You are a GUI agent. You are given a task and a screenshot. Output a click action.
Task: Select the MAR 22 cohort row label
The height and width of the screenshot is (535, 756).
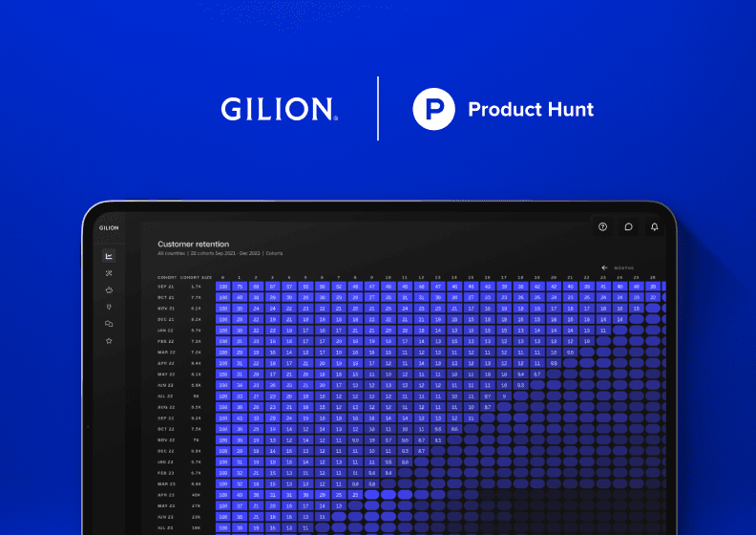[x=165, y=353]
